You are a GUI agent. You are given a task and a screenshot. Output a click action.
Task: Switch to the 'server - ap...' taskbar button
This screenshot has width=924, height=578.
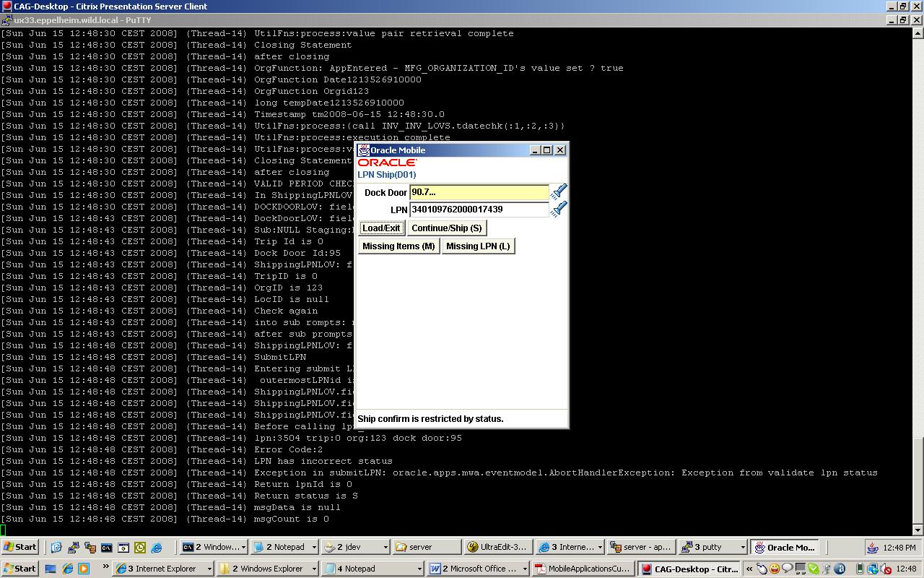pyautogui.click(x=642, y=548)
